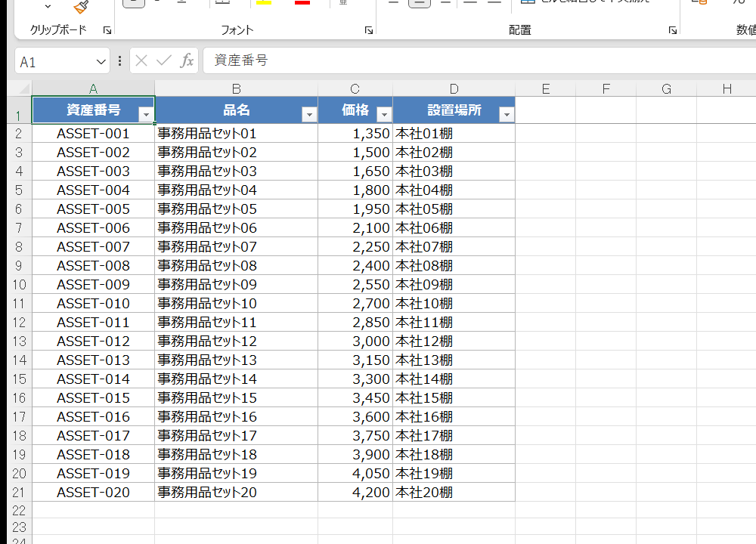Select column E header
The width and height of the screenshot is (756, 544).
tap(546, 88)
